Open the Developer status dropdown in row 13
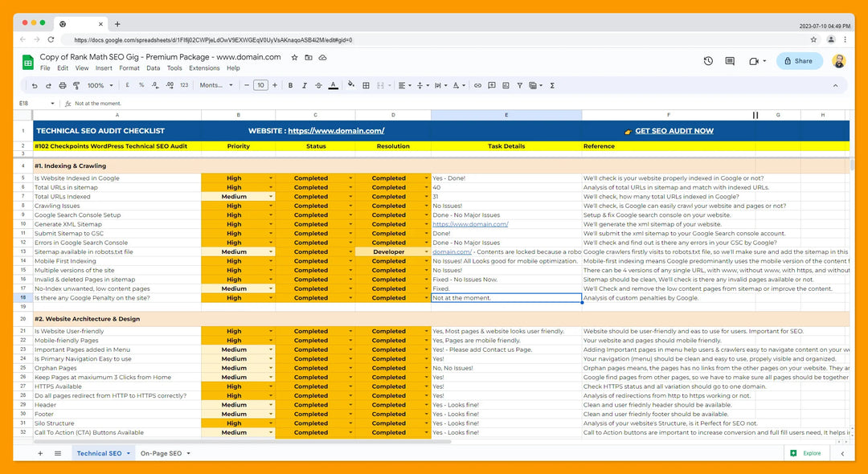Image resolution: width=868 pixels, height=474 pixels. pos(427,251)
